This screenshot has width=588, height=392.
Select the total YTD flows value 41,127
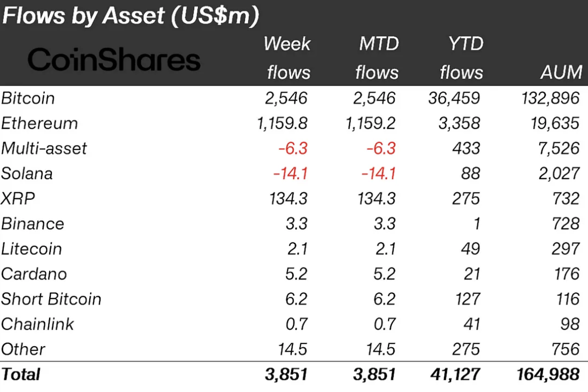coord(455,375)
